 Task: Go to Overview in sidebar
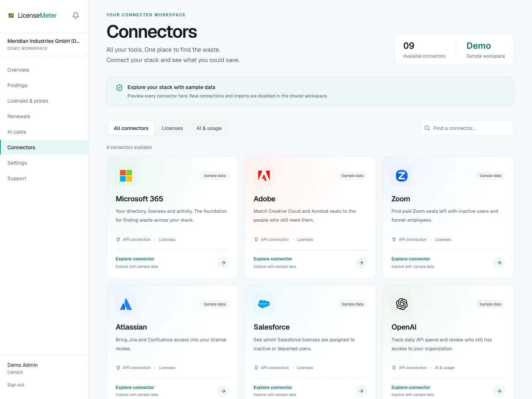coord(44,70)
